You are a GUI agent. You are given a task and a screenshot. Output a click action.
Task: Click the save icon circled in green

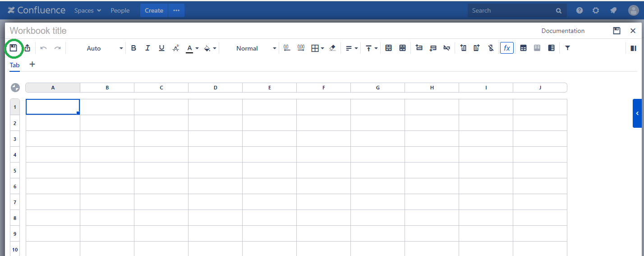pos(14,48)
